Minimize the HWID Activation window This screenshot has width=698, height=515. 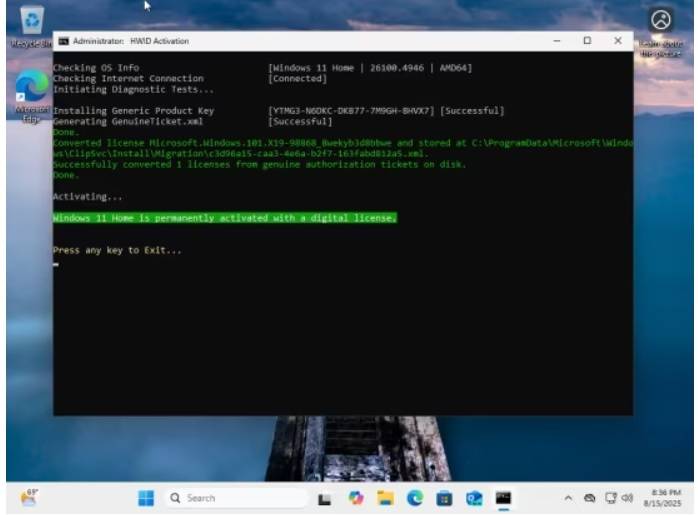point(557,41)
